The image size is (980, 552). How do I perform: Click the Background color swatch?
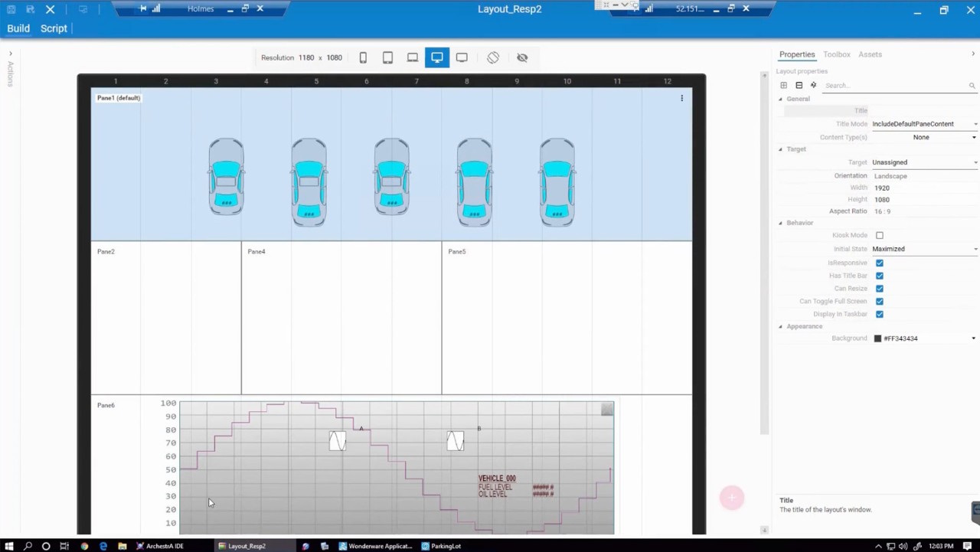click(877, 338)
